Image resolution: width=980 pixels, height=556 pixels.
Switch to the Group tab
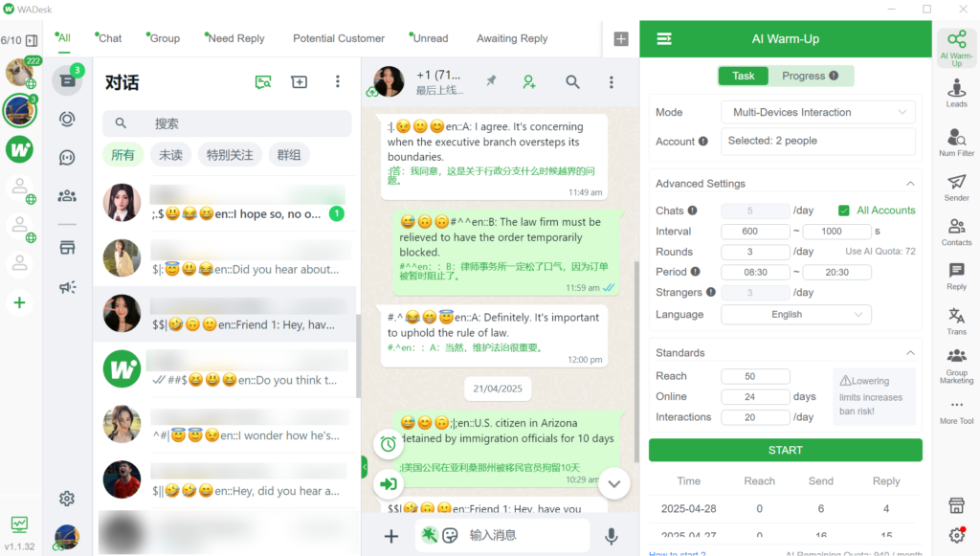(164, 38)
